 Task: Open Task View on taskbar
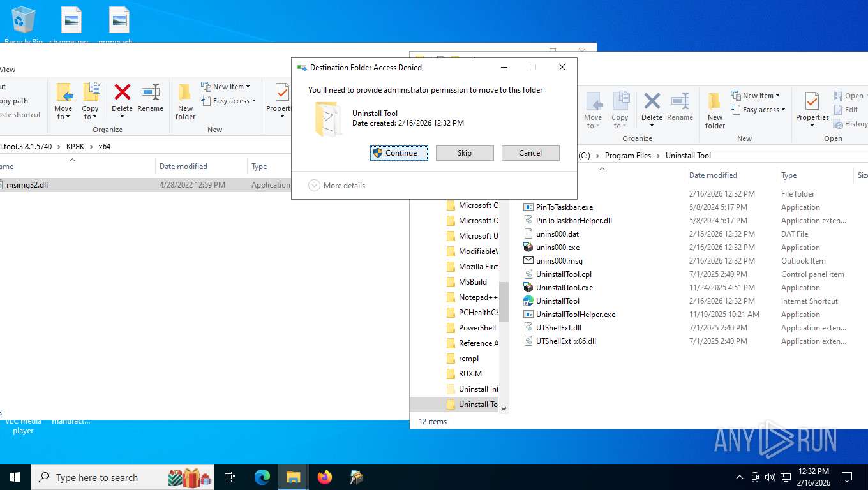(x=230, y=477)
